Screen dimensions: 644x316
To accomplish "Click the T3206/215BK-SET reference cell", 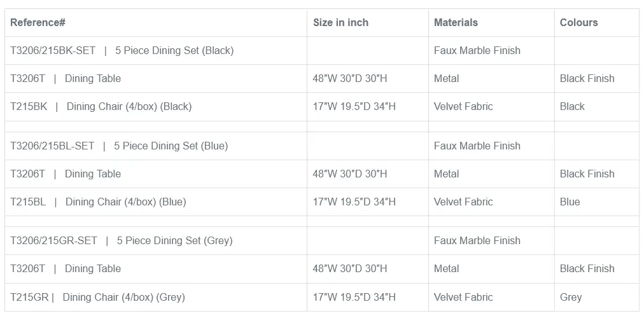I will [x=122, y=51].
